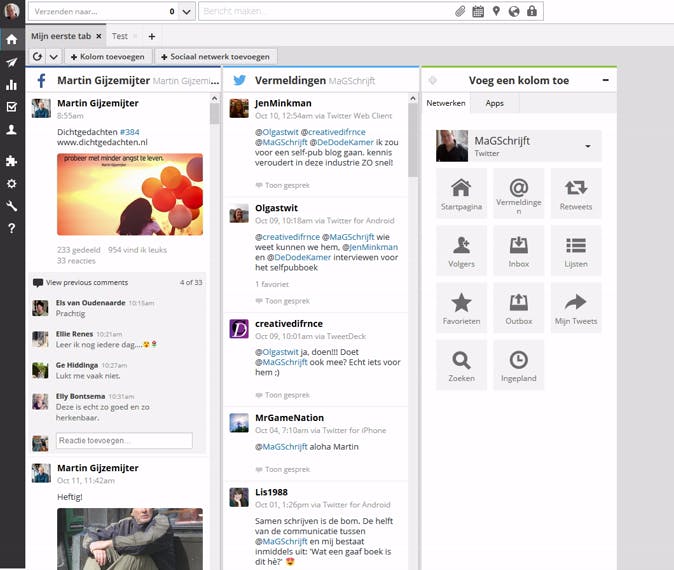The width and height of the screenshot is (674, 570).
Task: Click in Bericht maken compose field
Action: [327, 11]
